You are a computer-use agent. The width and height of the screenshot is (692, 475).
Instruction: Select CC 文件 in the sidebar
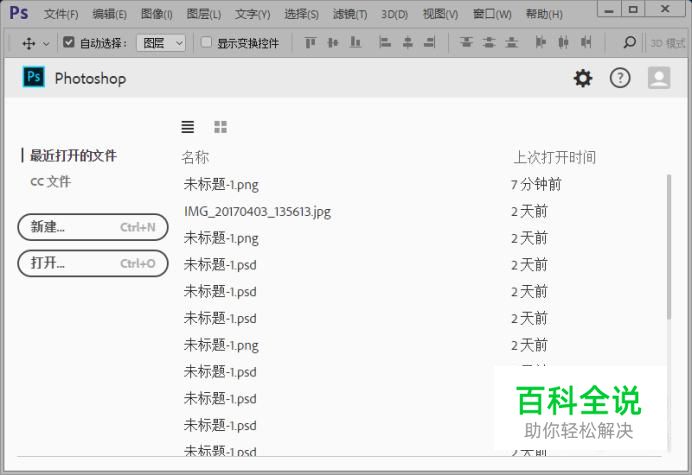(50, 181)
